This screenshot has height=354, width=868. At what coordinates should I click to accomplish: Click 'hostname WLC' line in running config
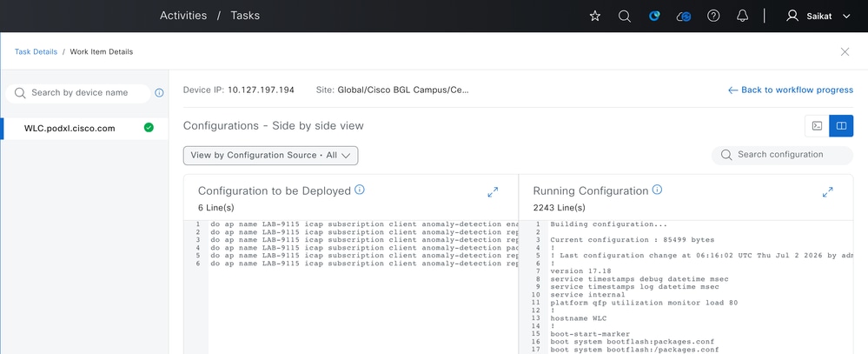coord(579,318)
